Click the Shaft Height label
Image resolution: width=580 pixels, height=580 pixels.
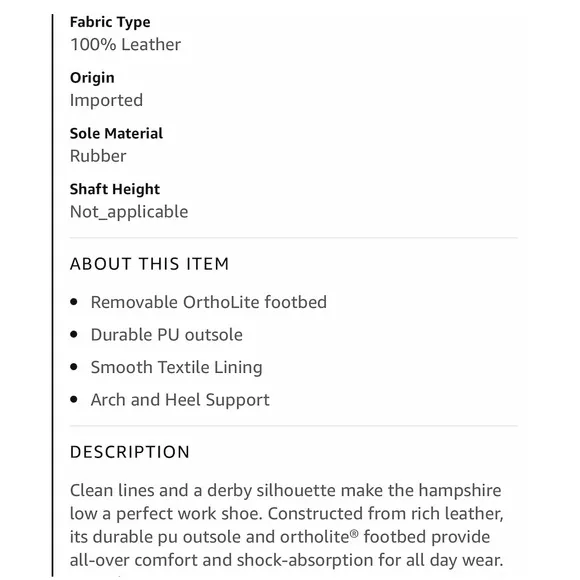(x=115, y=189)
